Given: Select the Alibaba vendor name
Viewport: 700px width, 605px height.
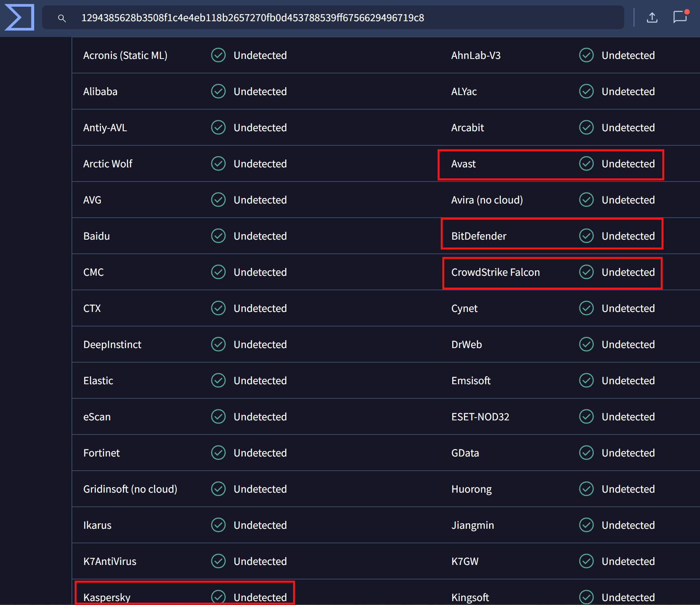Looking at the screenshot, I should [100, 92].
